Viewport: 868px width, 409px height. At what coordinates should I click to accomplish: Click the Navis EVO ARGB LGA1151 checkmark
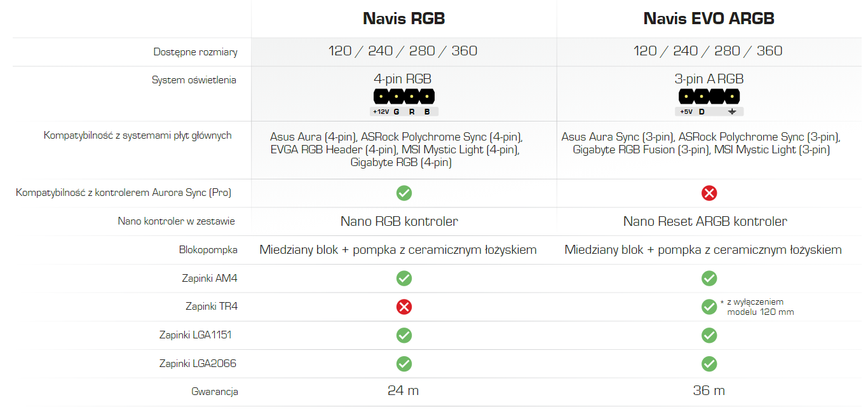pyautogui.click(x=709, y=335)
